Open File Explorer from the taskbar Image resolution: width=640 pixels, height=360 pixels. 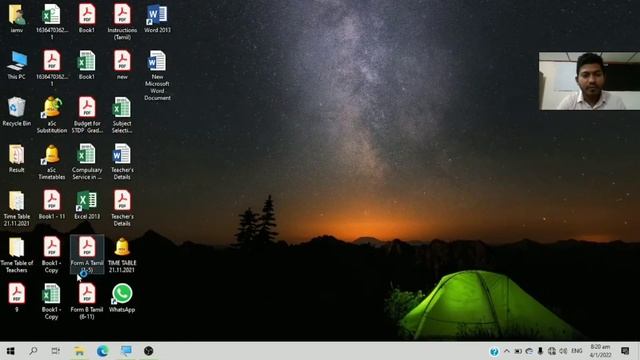click(x=79, y=351)
